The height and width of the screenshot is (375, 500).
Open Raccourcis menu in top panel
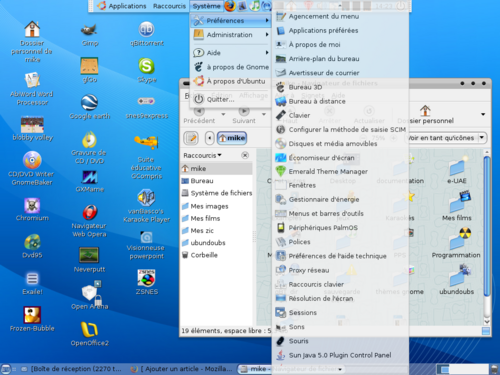click(169, 6)
